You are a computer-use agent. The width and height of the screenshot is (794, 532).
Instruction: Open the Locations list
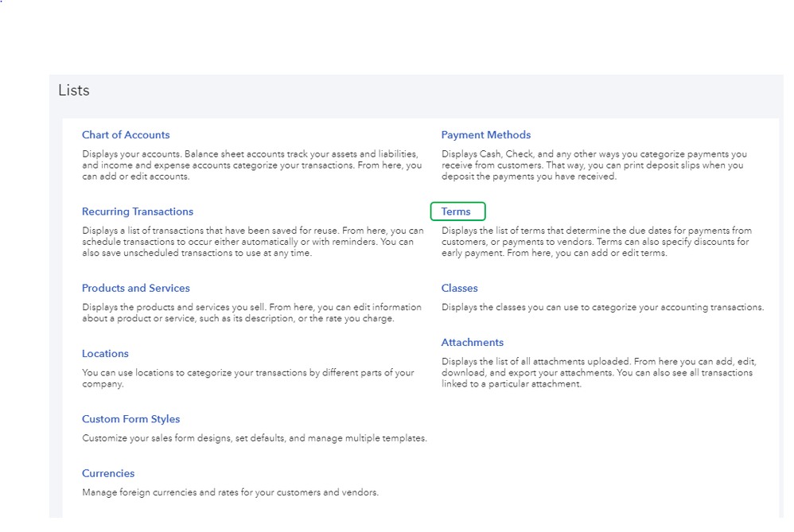(x=105, y=354)
